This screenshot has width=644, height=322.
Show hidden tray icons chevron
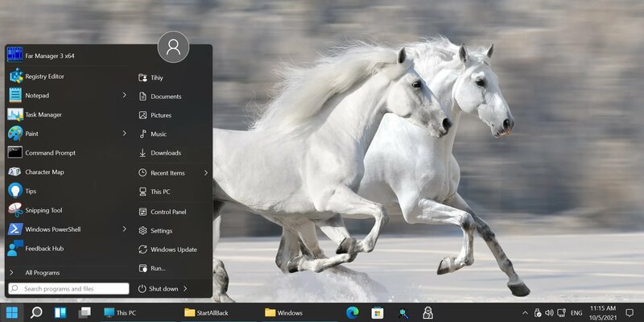[525, 313]
